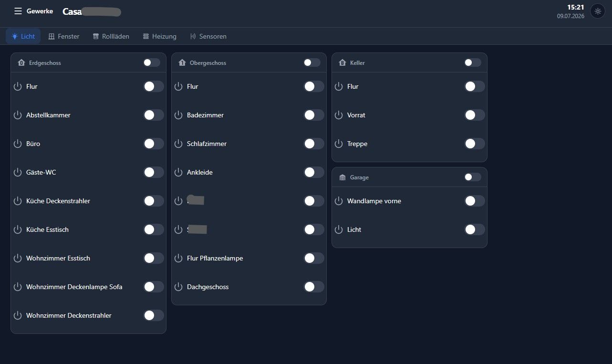Toggle all Obergeschoss lights master switch
Image resolution: width=612 pixels, height=364 pixels.
(x=312, y=62)
